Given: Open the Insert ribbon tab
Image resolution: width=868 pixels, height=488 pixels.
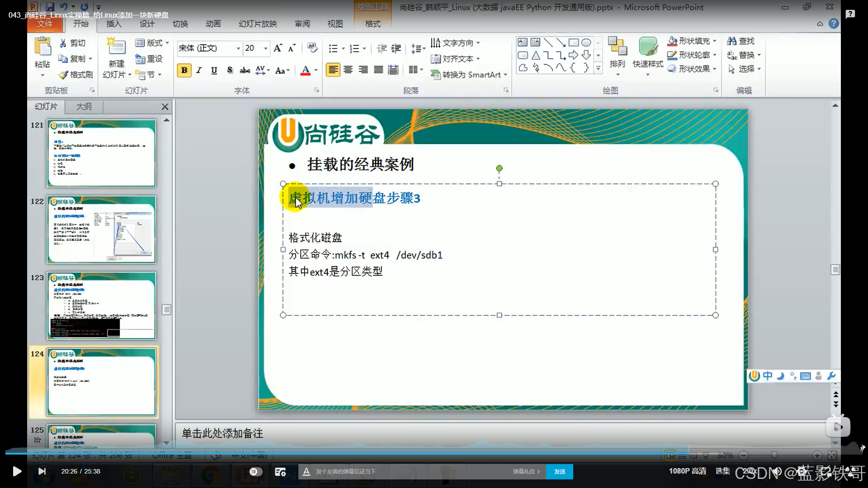Looking at the screenshot, I should (x=113, y=24).
